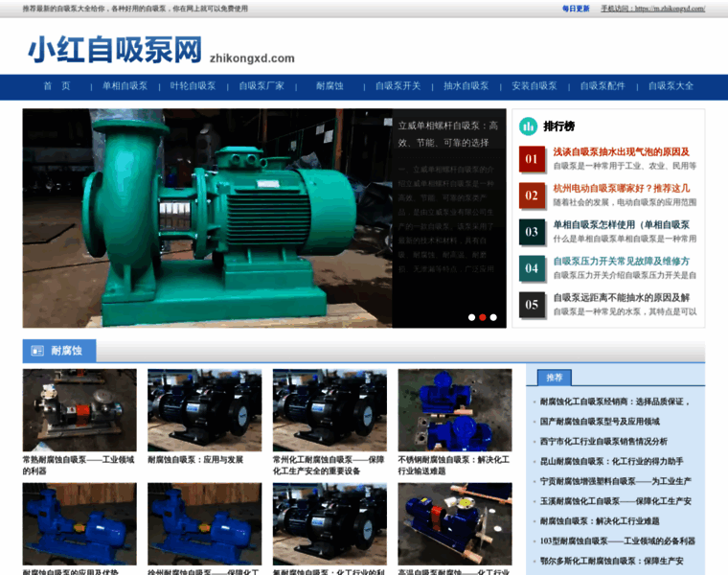Open the 自吸泵配件 menu item

(x=603, y=86)
